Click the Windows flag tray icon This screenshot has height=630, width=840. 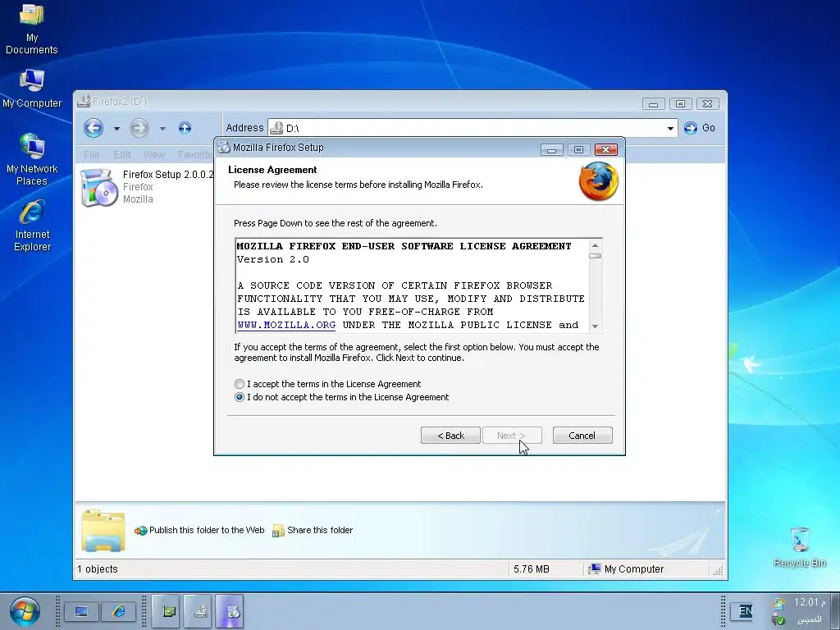pos(779,603)
